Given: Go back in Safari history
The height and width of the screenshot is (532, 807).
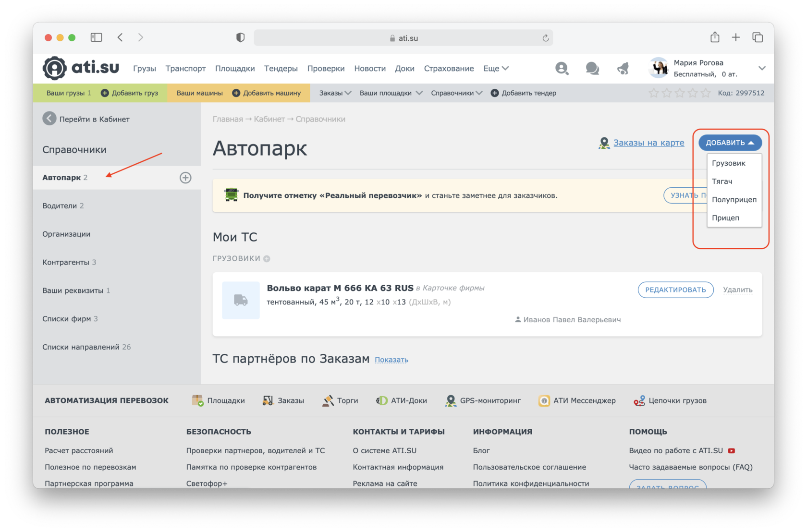Looking at the screenshot, I should (120, 37).
